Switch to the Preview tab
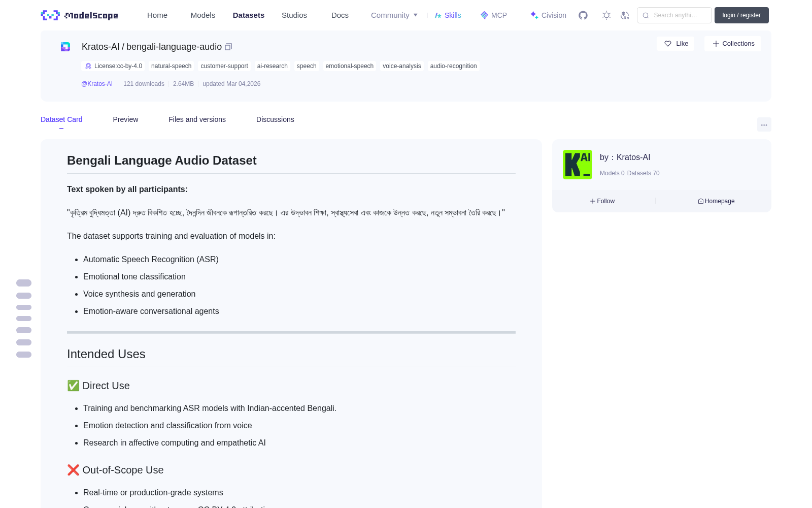Viewport: 812px width, 508px height. tap(125, 119)
